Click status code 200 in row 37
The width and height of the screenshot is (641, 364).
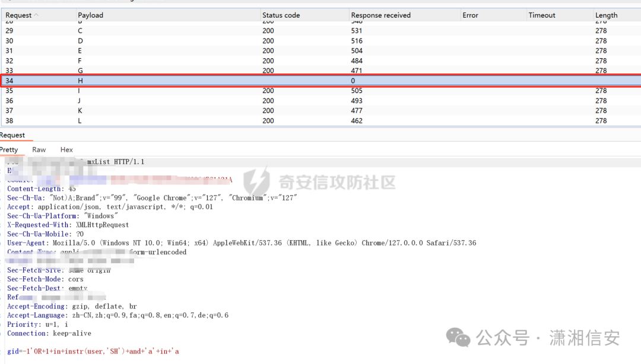coord(268,111)
